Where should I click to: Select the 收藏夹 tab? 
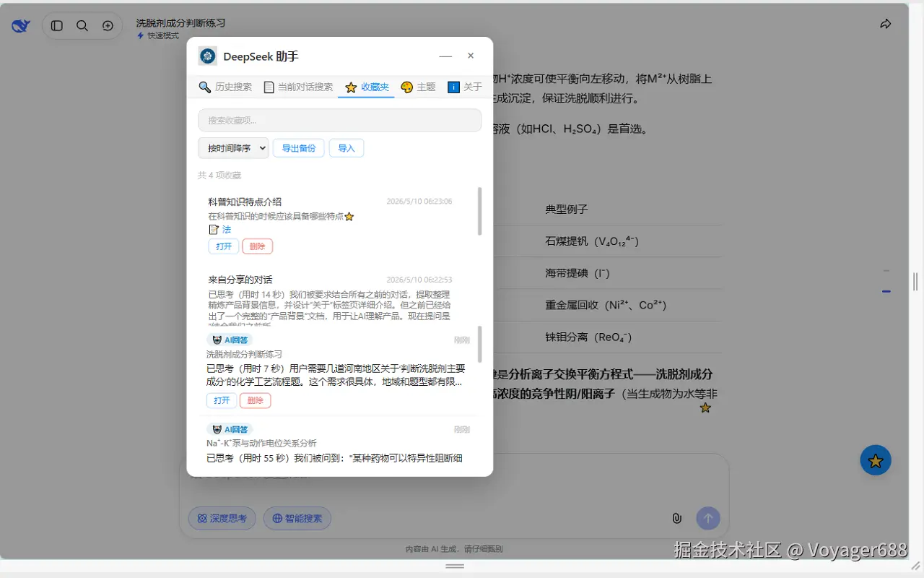click(x=367, y=87)
